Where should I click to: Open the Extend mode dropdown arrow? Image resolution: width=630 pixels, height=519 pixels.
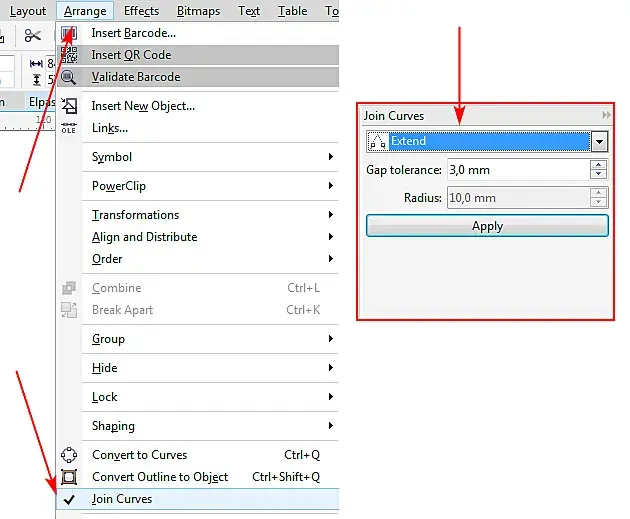[599, 141]
